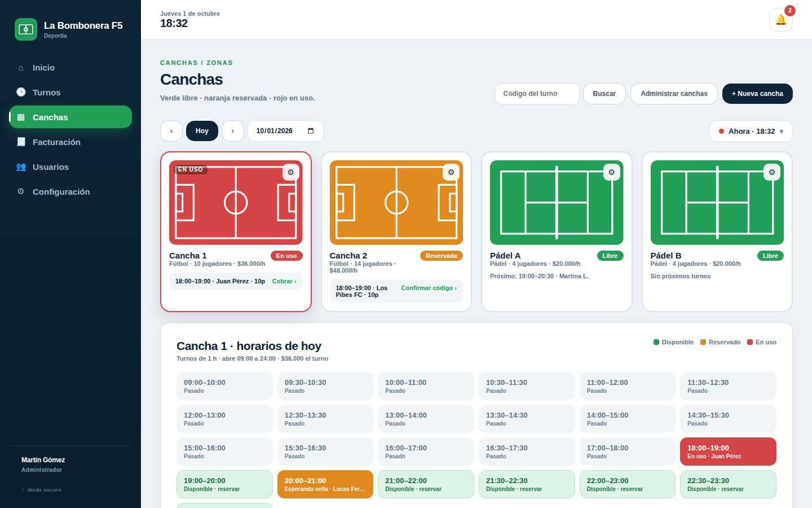Navigate to Facturación
Screen dimensions: 812x508
(x=70, y=142)
